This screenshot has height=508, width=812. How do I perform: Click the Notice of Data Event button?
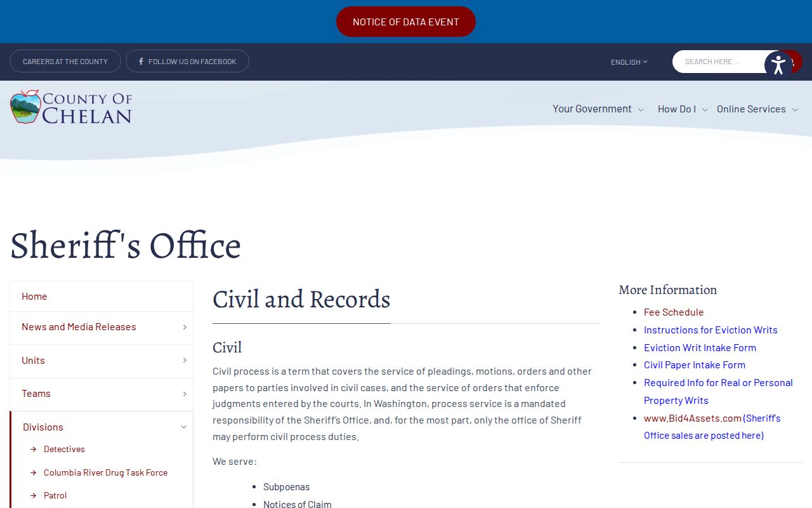click(x=406, y=22)
